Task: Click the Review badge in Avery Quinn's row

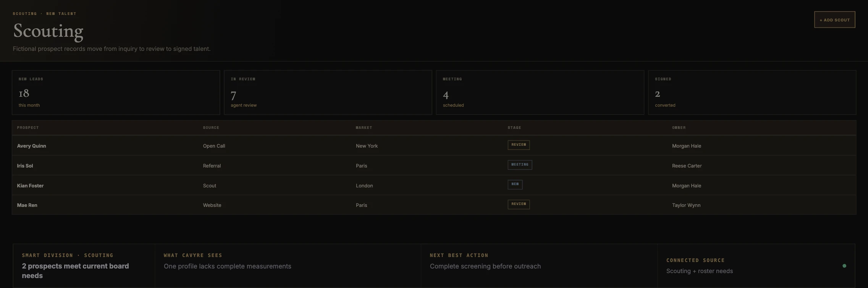Action: tap(519, 145)
